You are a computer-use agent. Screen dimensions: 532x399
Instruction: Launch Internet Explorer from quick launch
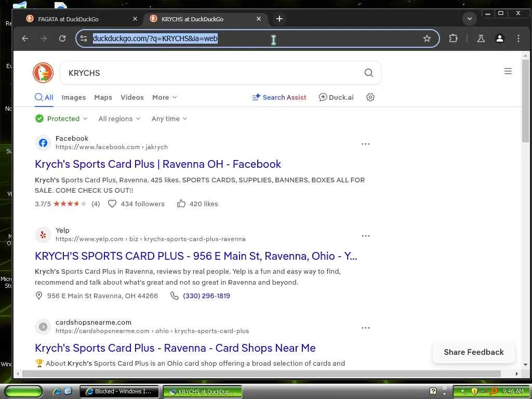(57, 391)
